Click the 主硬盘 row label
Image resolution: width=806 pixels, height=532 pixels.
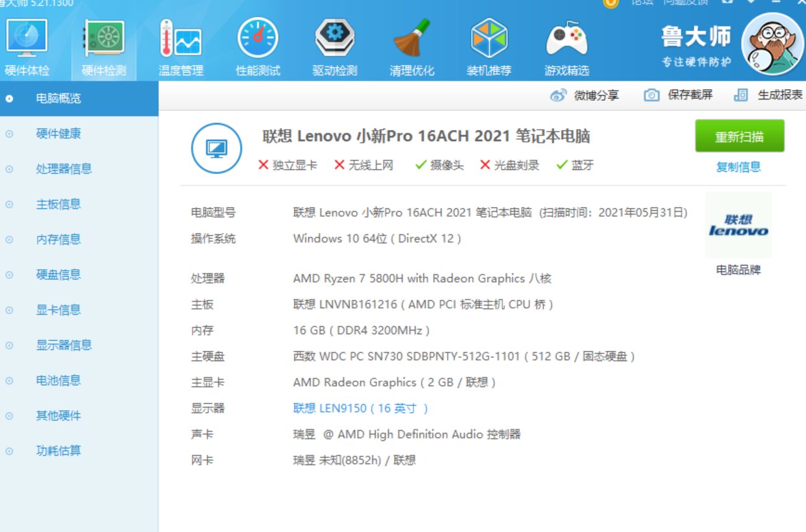[208, 356]
